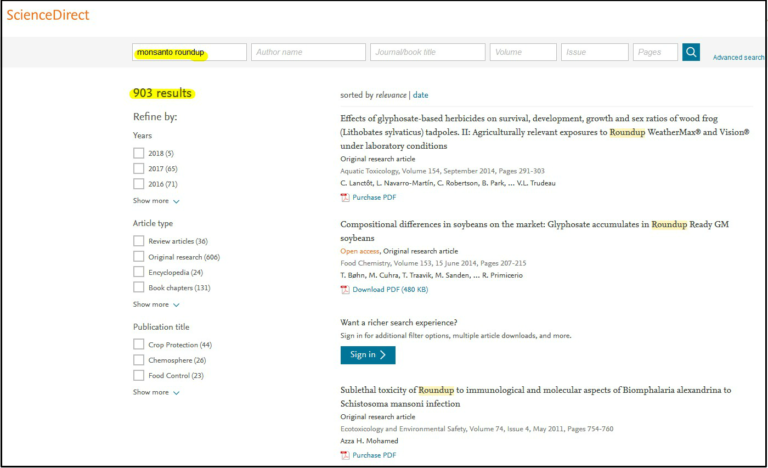This screenshot has height=468, width=768.
Task: Enable the Food Control (23) filter
Action: coord(139,375)
